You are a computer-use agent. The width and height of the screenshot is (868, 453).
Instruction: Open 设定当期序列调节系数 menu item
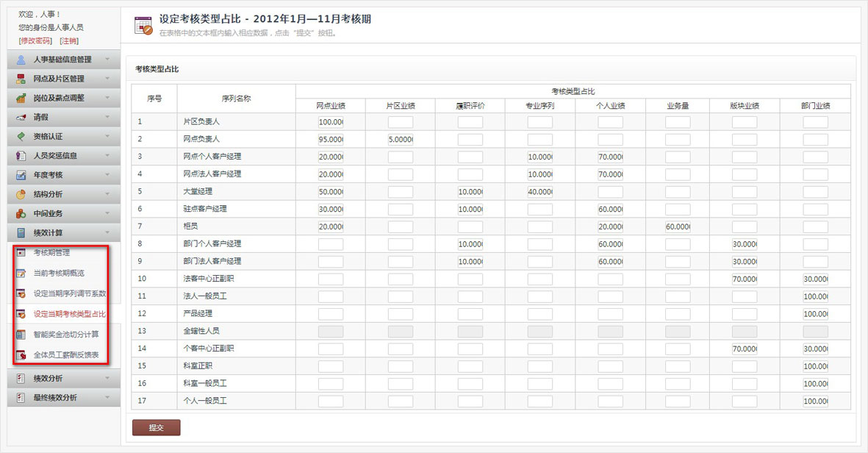pos(70,293)
